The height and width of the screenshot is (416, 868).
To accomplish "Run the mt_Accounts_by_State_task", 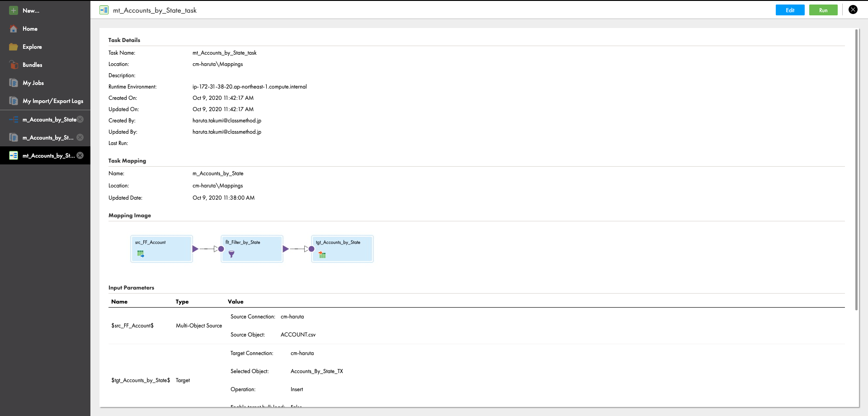I will pos(823,9).
